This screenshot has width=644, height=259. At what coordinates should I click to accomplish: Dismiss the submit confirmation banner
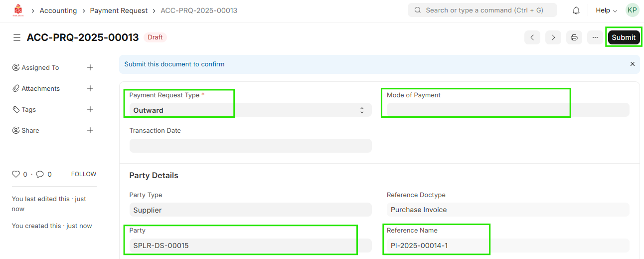633,64
